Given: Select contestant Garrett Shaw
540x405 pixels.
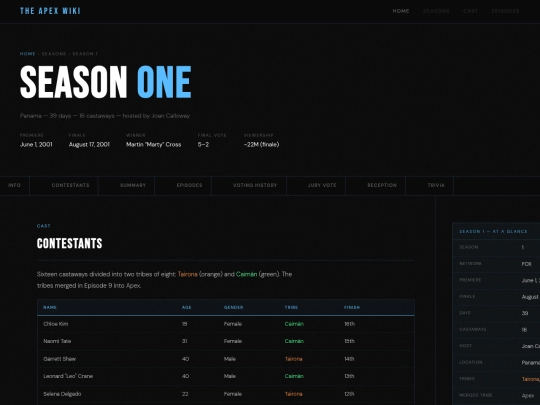Looking at the screenshot, I should [x=60, y=359].
